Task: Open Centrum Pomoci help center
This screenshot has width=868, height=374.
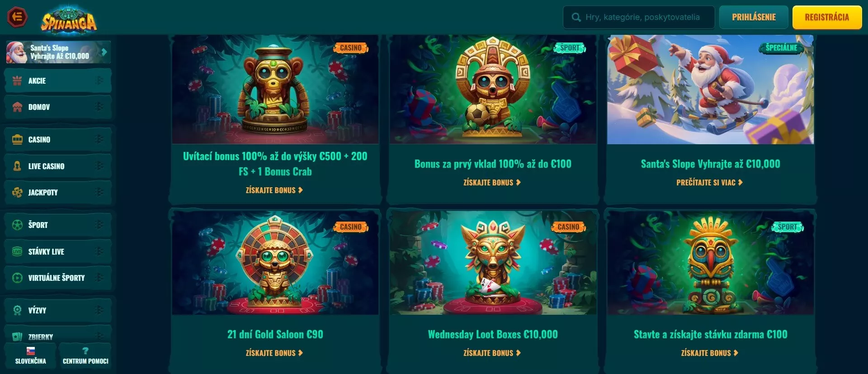Action: pos(85,356)
